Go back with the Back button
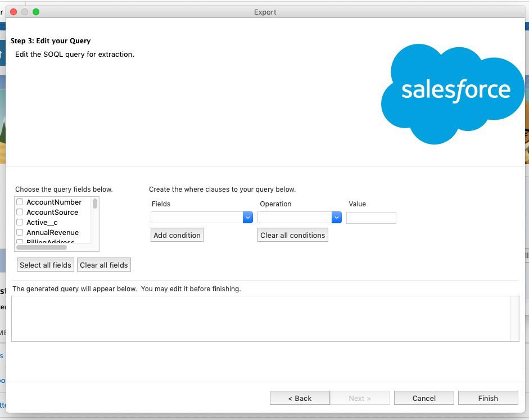Image resolution: width=529 pixels, height=420 pixels. point(300,398)
